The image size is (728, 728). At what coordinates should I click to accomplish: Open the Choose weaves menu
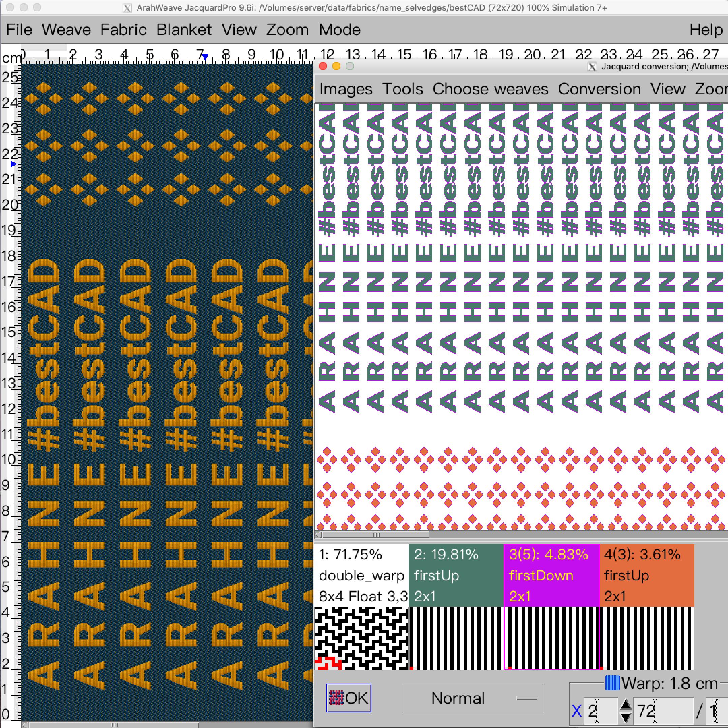[490, 89]
